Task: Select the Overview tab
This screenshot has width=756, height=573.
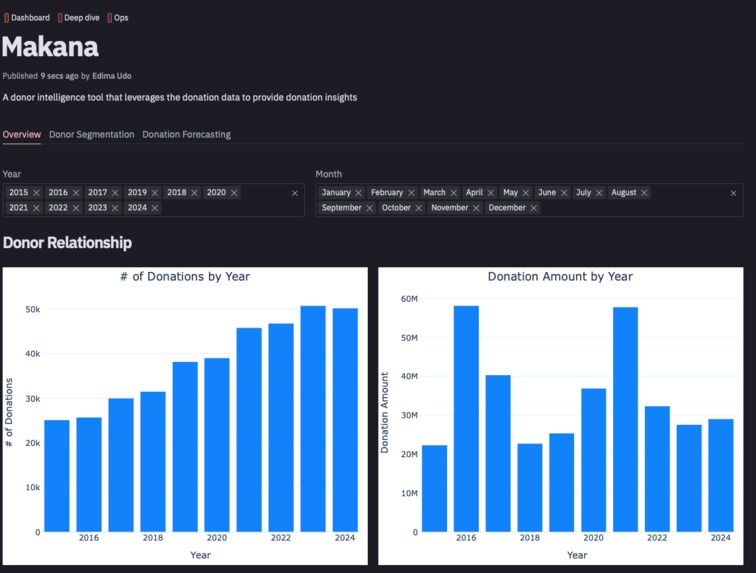Action: pyautogui.click(x=22, y=135)
